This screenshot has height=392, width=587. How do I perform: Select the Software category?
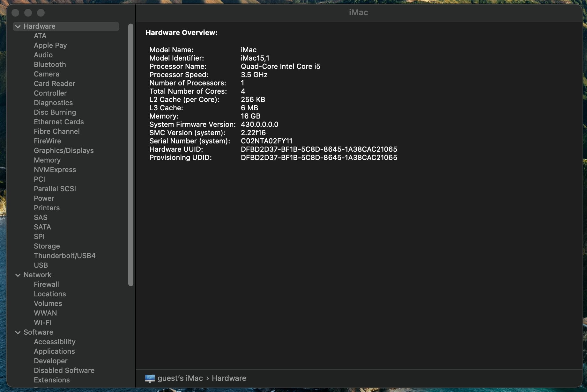(38, 332)
